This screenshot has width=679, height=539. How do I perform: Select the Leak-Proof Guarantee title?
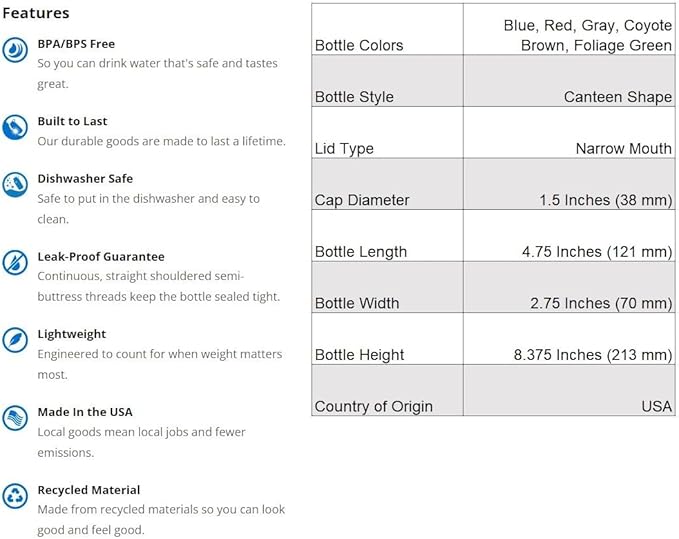tap(101, 257)
